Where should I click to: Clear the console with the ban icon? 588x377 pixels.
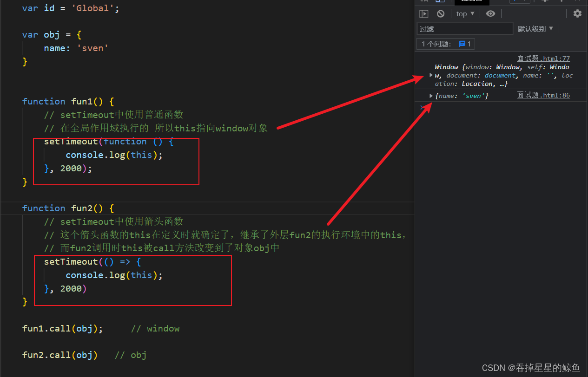(441, 14)
